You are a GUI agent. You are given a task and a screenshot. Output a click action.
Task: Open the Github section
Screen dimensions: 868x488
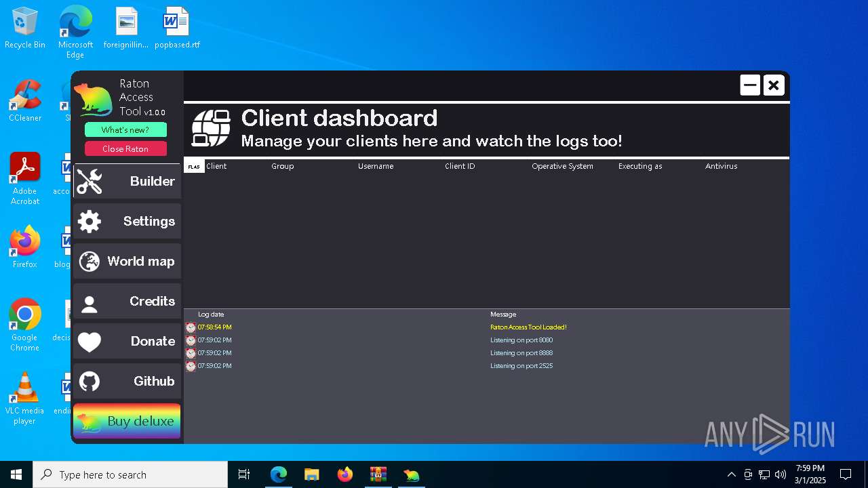click(x=127, y=381)
